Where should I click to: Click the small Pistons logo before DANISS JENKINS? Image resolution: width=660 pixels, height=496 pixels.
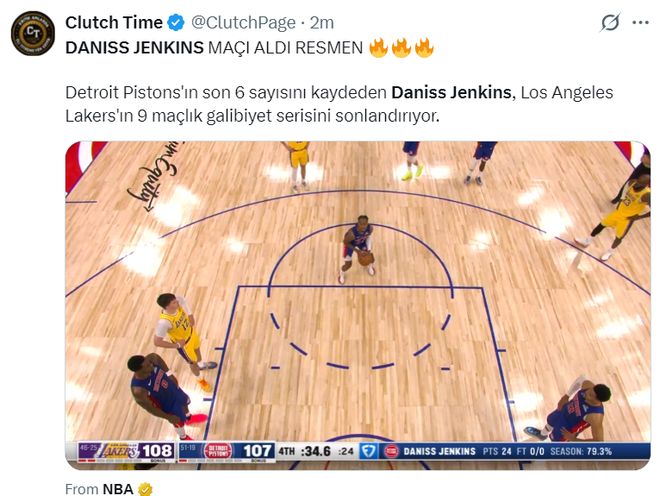pyautogui.click(x=391, y=451)
